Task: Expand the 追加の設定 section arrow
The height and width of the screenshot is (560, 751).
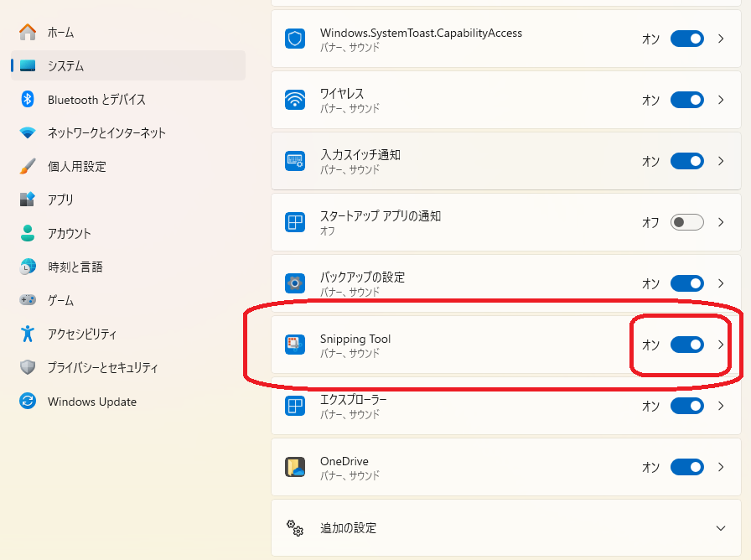Action: 721,528
